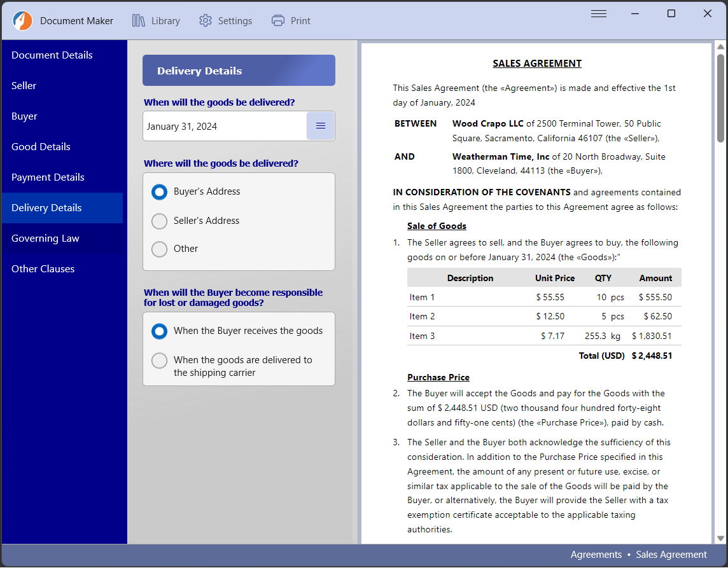Click the QTY column header

pos(603,278)
